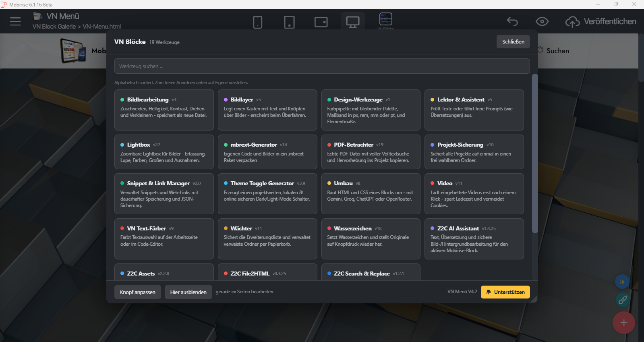The width and height of the screenshot is (644, 342).
Task: Click the 'Alphabetisch sortiert' hint text
Action: pyautogui.click(x=181, y=83)
